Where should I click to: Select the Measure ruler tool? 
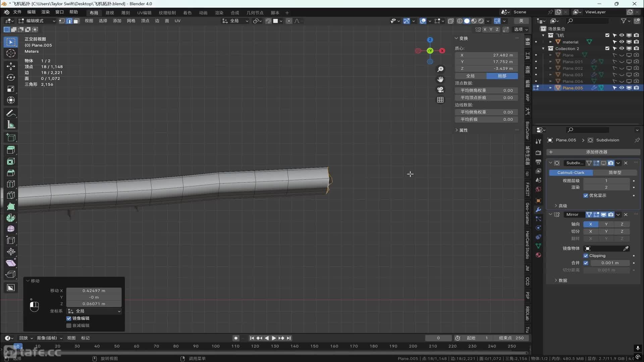coord(11,125)
